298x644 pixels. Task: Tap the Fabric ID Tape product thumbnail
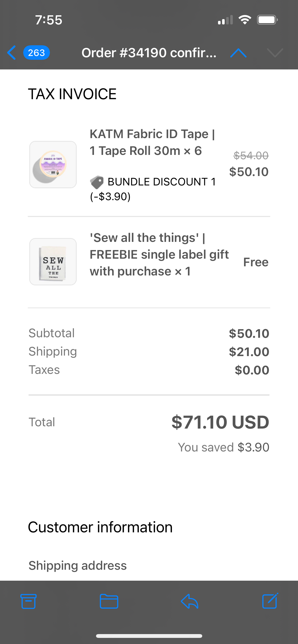coord(53,165)
